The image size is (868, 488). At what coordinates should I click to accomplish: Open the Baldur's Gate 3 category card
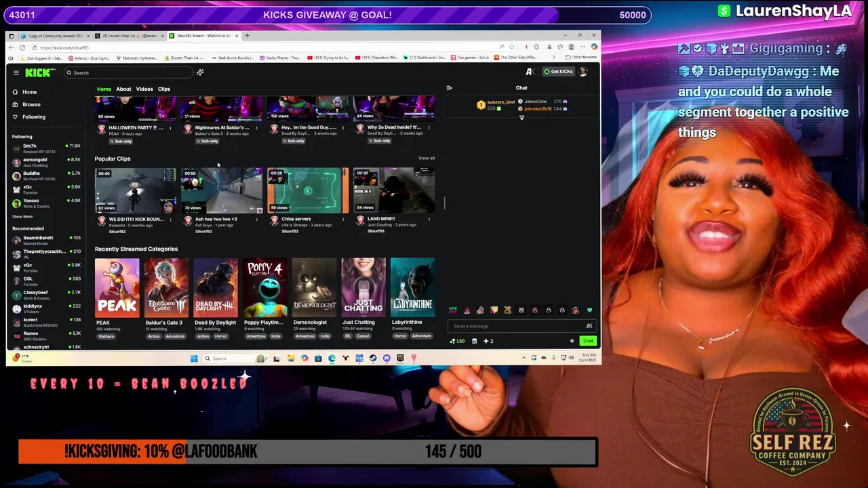click(x=166, y=287)
